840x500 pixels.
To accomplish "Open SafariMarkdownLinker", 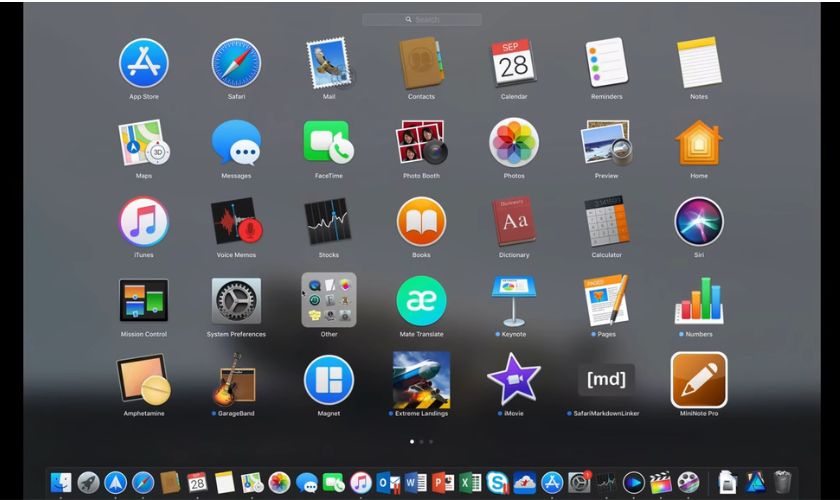I will [x=606, y=379].
